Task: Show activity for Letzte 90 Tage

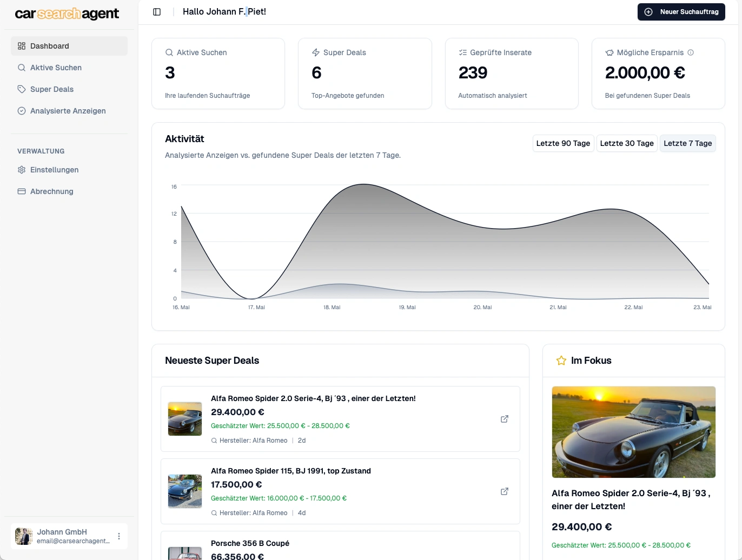Action: pyautogui.click(x=563, y=143)
